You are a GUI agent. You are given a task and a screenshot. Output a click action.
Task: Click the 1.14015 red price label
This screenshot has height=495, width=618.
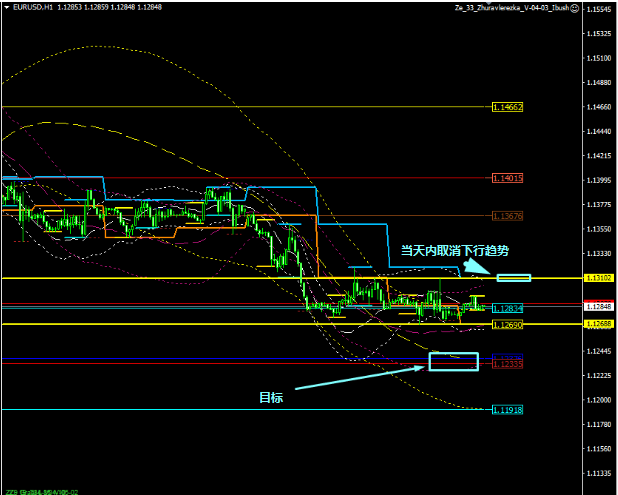507,178
